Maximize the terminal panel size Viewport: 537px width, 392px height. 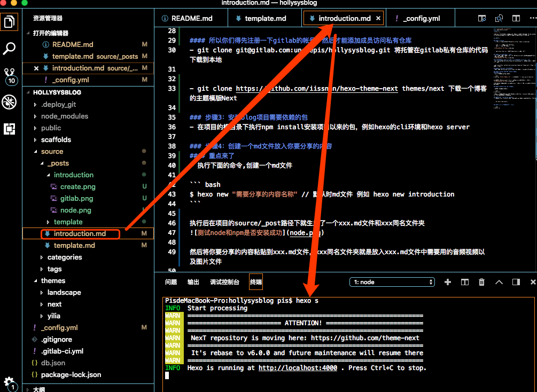499,282
